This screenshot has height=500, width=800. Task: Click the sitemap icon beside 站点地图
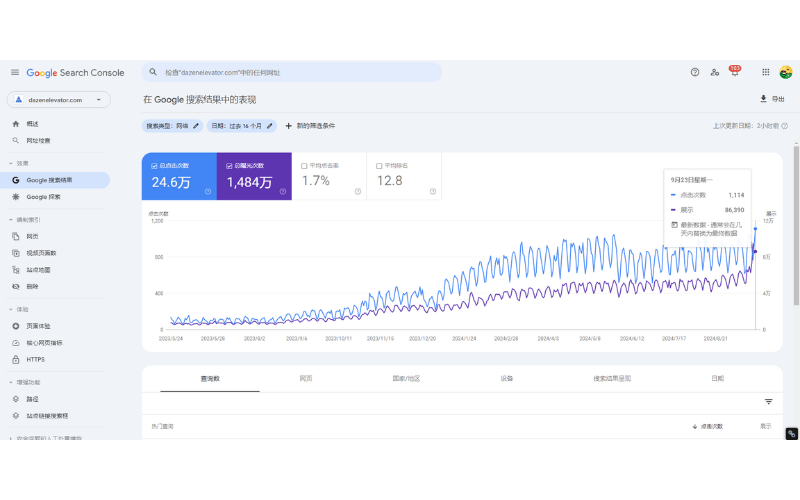[15, 270]
